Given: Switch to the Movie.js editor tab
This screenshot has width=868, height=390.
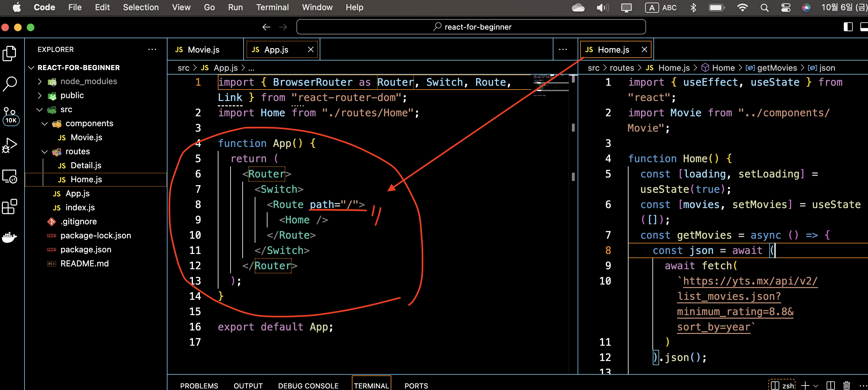Looking at the screenshot, I should [203, 50].
